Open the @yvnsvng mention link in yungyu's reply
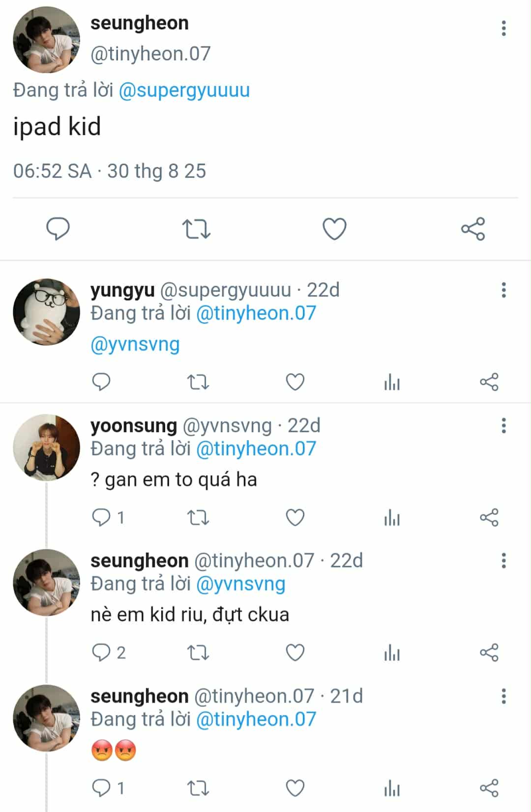Screen dimensions: 531x812 (135, 344)
